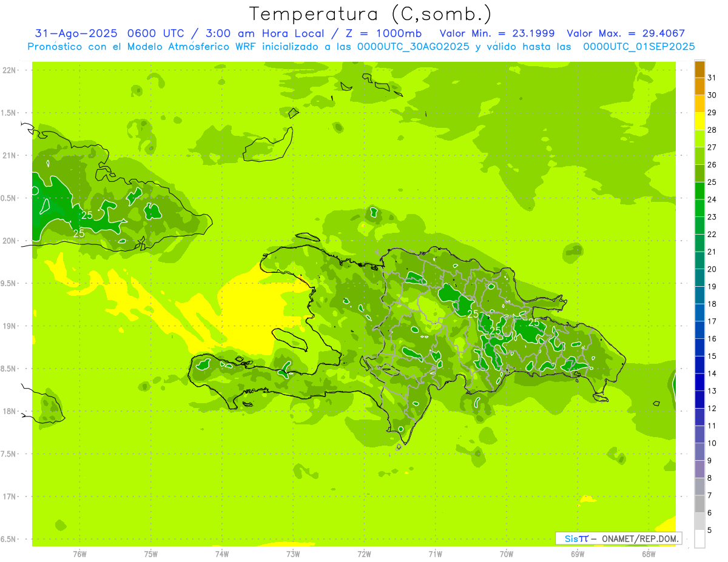Pick the blue 16–17 legend swatch
This screenshot has height=562, width=728.
pos(699,330)
